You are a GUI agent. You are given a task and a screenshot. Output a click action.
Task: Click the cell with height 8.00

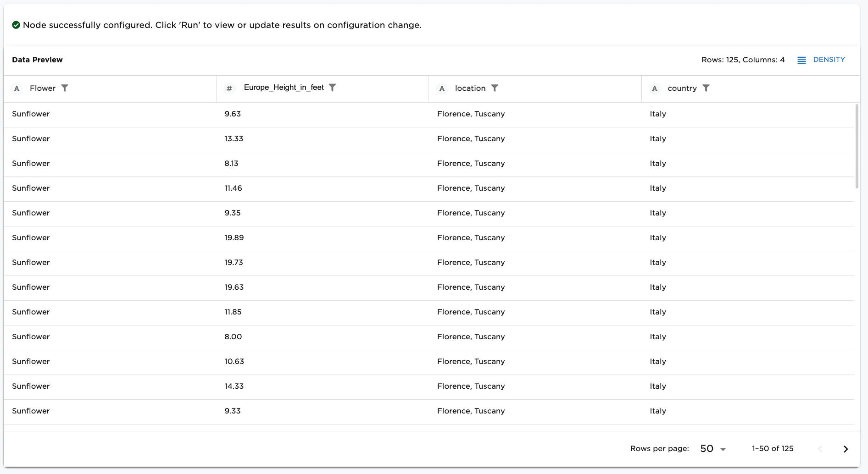click(x=233, y=337)
